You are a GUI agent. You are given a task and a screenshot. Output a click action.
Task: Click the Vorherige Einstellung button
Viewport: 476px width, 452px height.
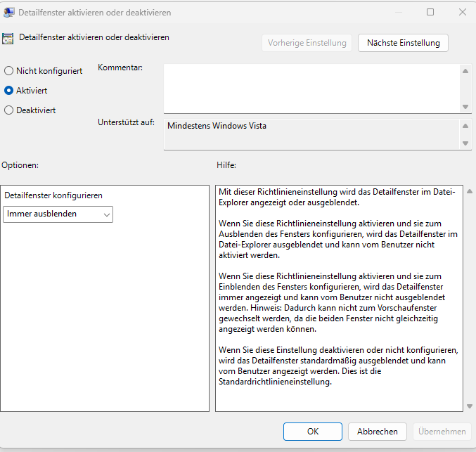307,43
